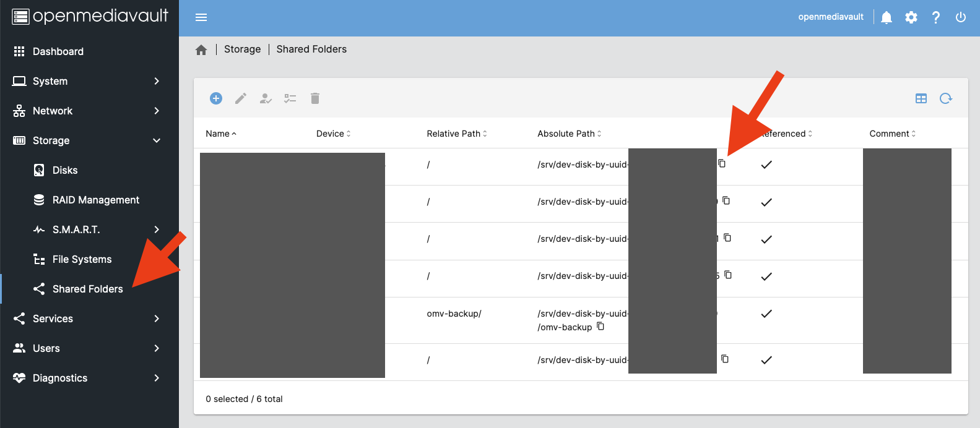
Task: Open File Systems page in sidebar
Action: point(82,259)
